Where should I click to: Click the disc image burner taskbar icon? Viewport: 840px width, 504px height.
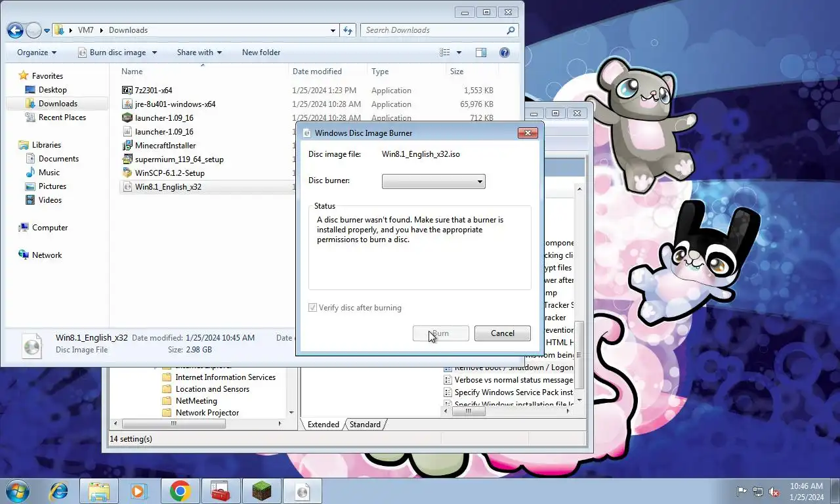point(303,491)
